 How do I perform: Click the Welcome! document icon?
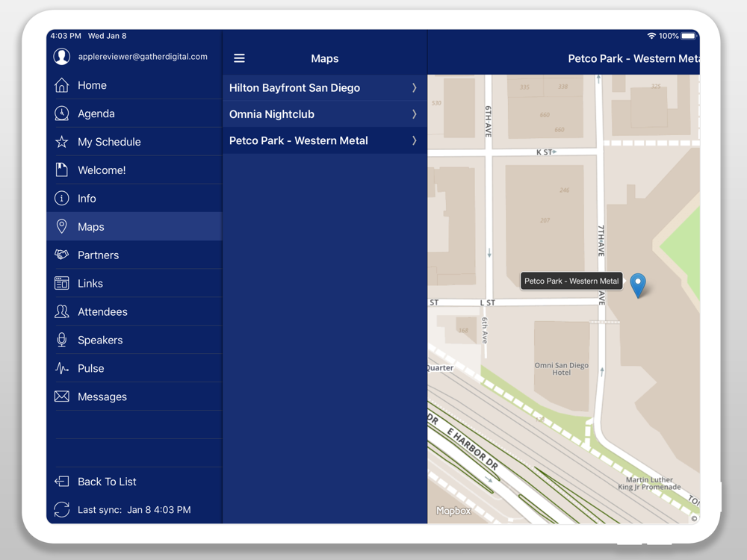[61, 170]
